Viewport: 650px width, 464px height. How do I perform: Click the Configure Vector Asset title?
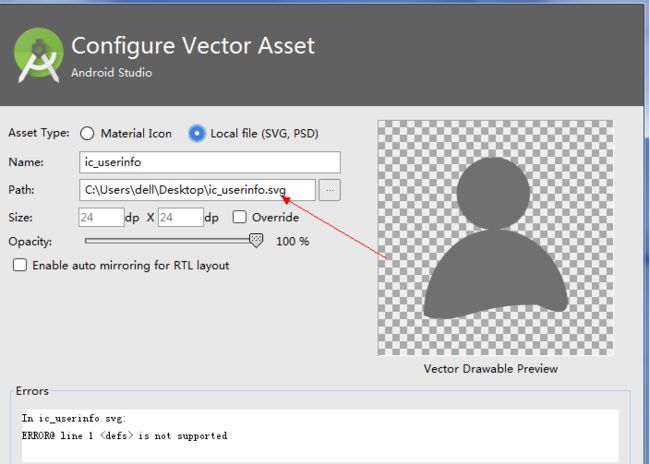pyautogui.click(x=193, y=45)
